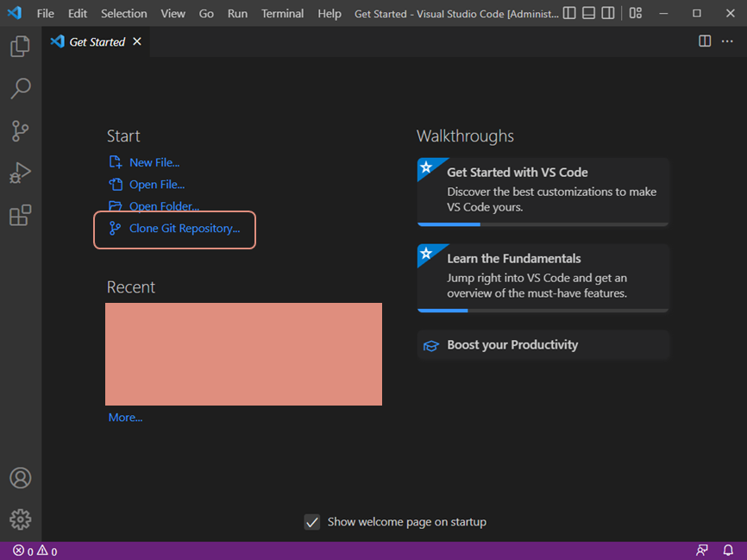Screen dimensions: 747x560
Task: Open the Accounts menu icon
Action: click(x=20, y=478)
